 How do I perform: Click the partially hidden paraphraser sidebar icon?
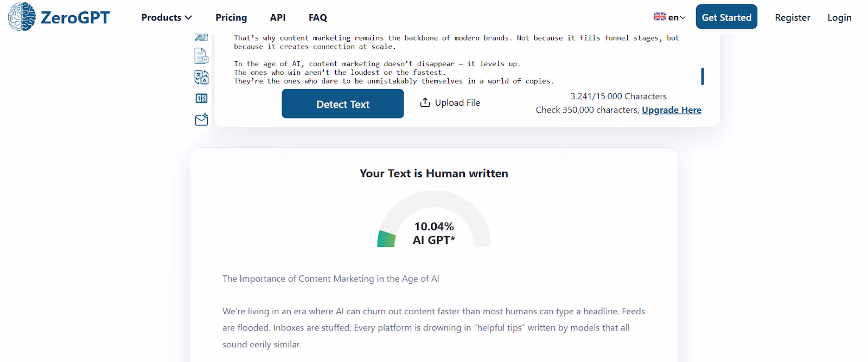pyautogui.click(x=201, y=37)
